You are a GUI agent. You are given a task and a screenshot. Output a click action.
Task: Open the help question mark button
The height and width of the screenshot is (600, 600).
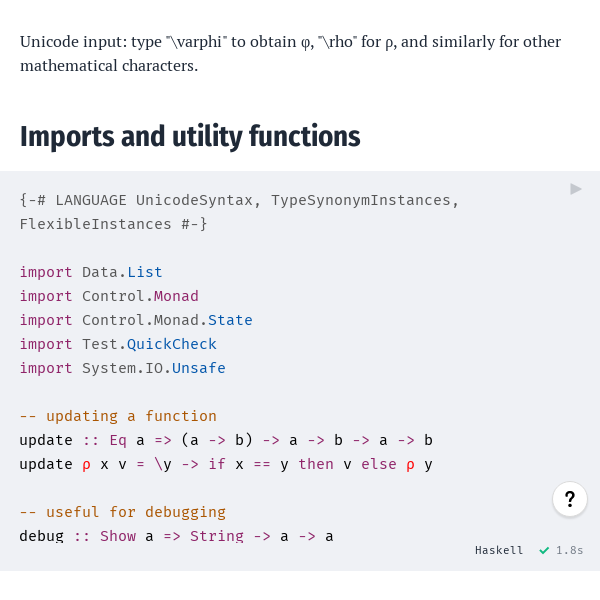[x=570, y=499]
